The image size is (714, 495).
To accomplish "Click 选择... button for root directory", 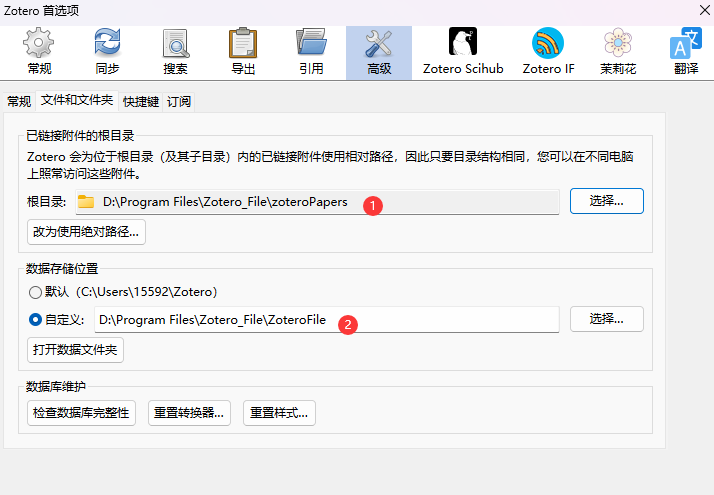I will [607, 201].
